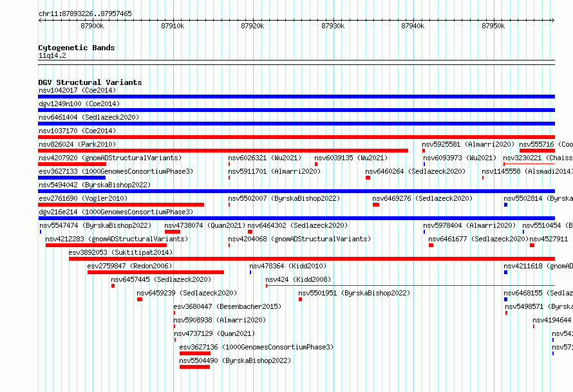Select the esv3680447 (Besenbacher2015) label
The image size is (573, 392).
228,306
